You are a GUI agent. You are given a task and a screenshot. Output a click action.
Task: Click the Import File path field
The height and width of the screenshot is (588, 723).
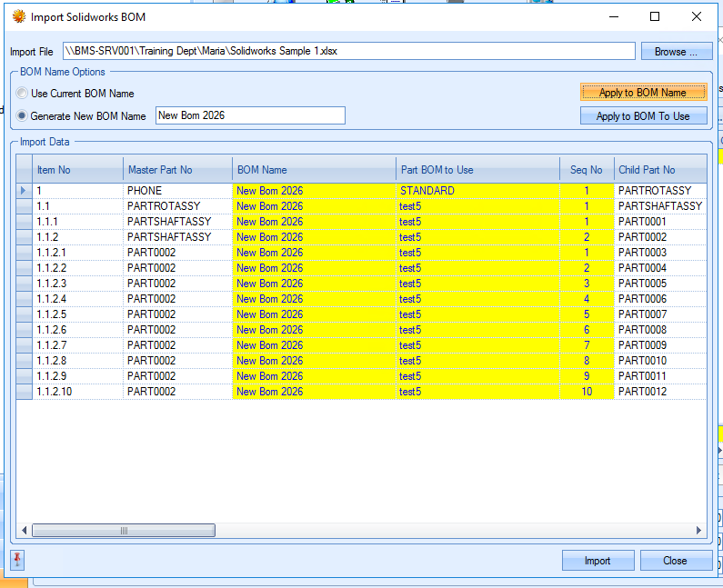(x=348, y=51)
